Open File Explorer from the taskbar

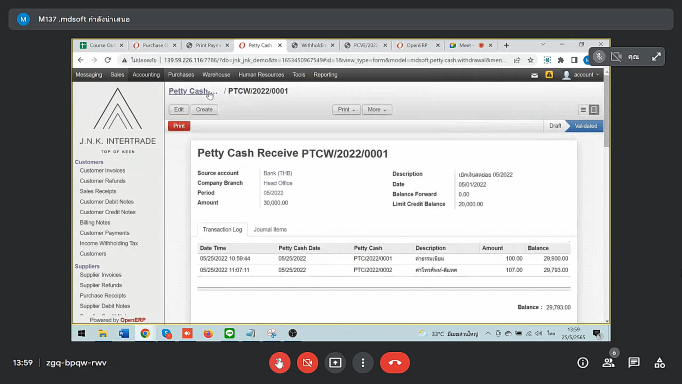(x=103, y=334)
